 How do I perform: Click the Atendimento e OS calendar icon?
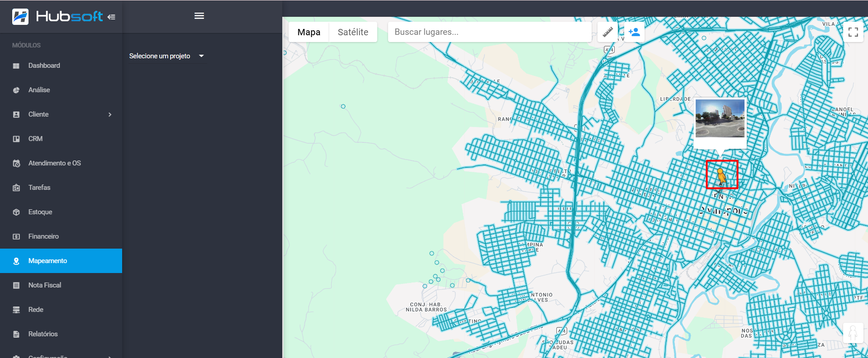16,164
